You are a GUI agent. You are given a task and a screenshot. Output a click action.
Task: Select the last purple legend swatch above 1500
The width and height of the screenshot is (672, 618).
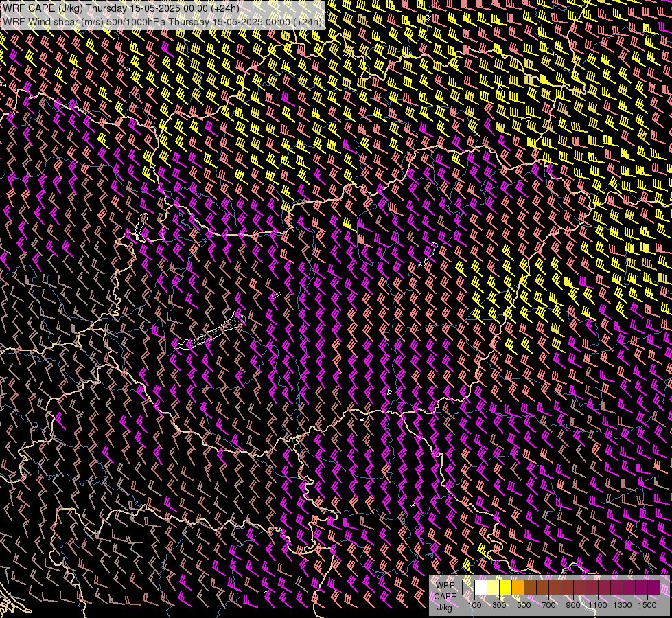[x=653, y=587]
